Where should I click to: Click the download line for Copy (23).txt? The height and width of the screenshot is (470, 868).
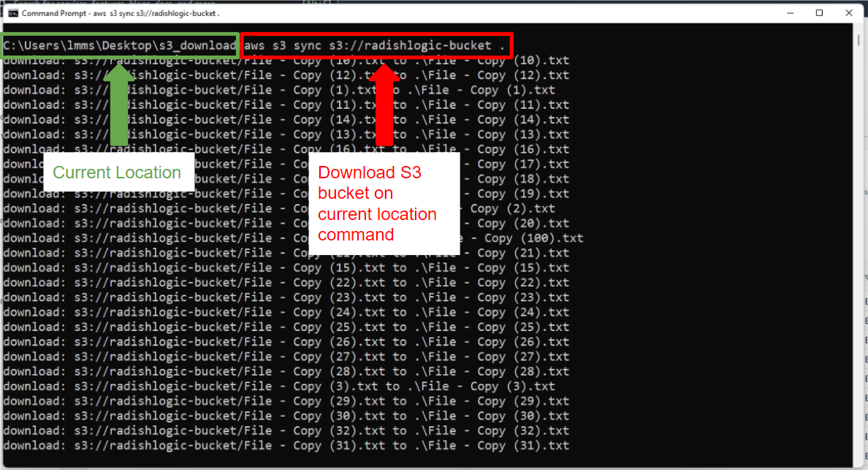pyautogui.click(x=286, y=297)
